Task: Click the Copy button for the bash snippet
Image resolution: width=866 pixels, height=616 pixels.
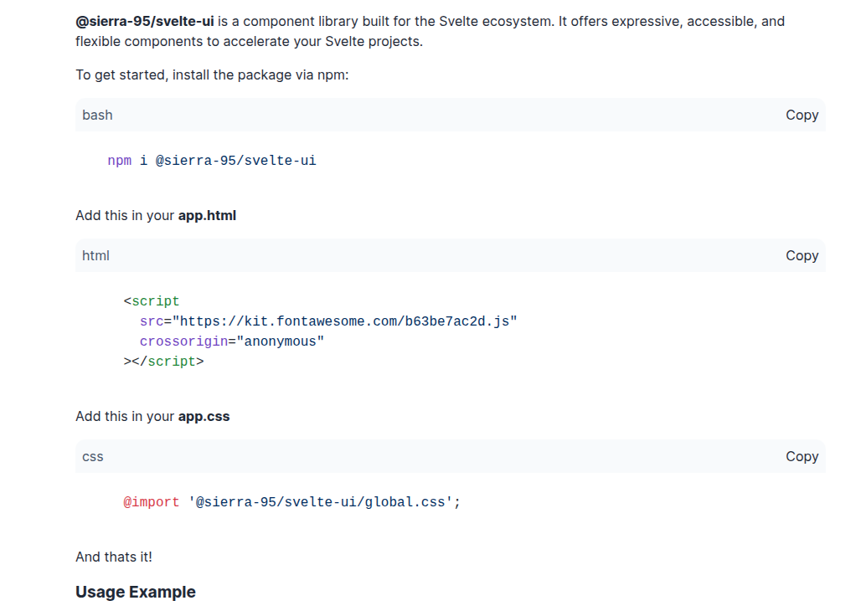Action: [802, 115]
